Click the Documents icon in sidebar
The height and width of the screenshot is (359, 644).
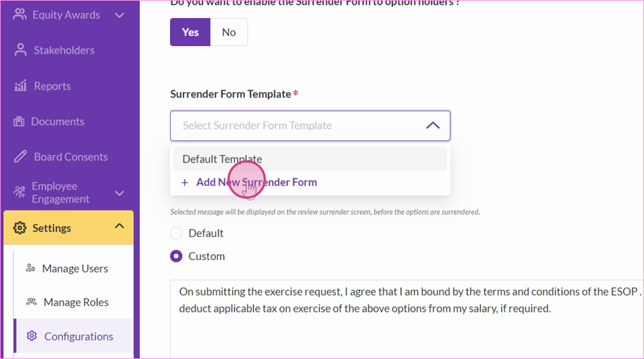(x=19, y=121)
